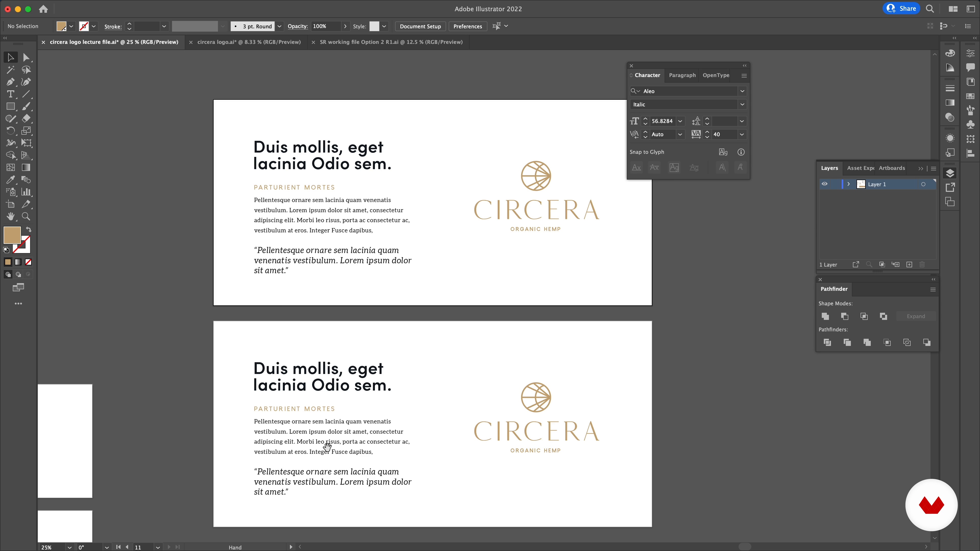Open the font style Italic dropdown
The image size is (980, 551).
coord(742,105)
